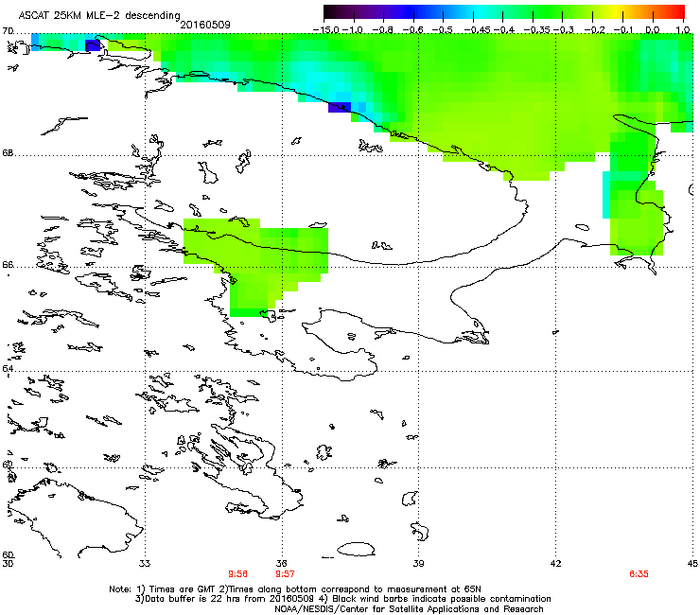700x615 pixels.
Task: Click the dark purple data cell near 37E
Action: point(340,107)
